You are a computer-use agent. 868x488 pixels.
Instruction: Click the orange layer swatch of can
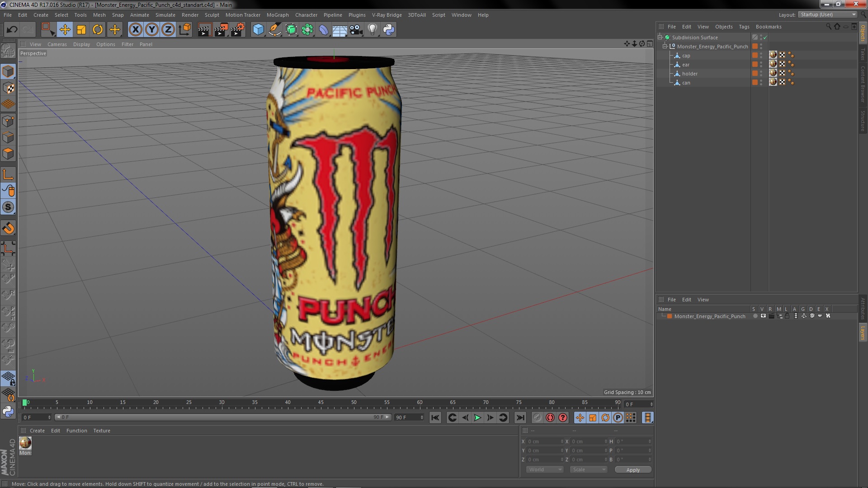pyautogui.click(x=755, y=82)
